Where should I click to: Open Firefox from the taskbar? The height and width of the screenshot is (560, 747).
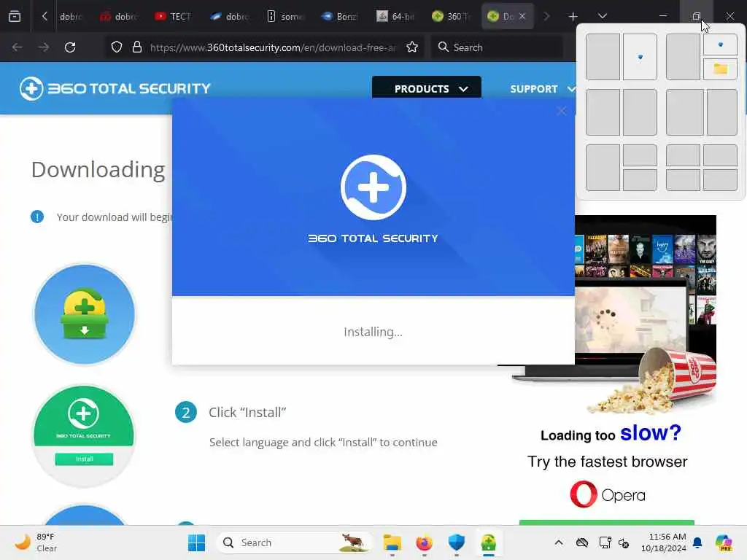[424, 542]
